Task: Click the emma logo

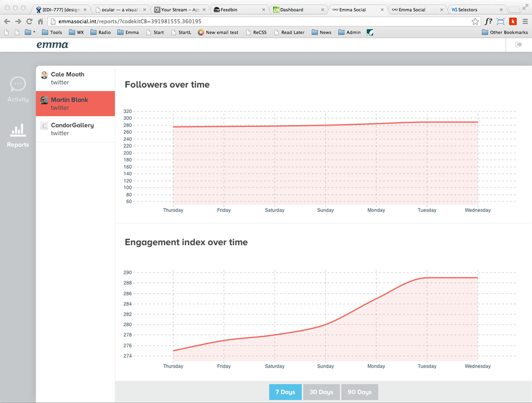Action: coord(52,45)
